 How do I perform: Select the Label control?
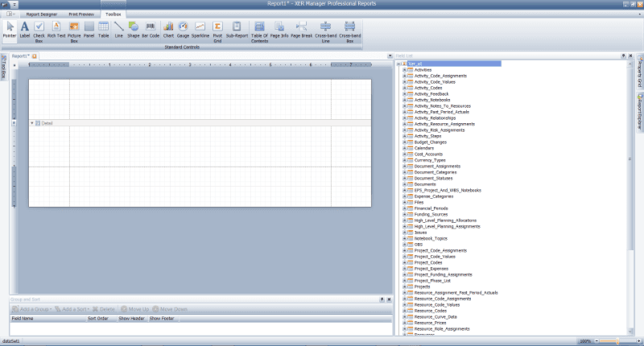point(25,31)
